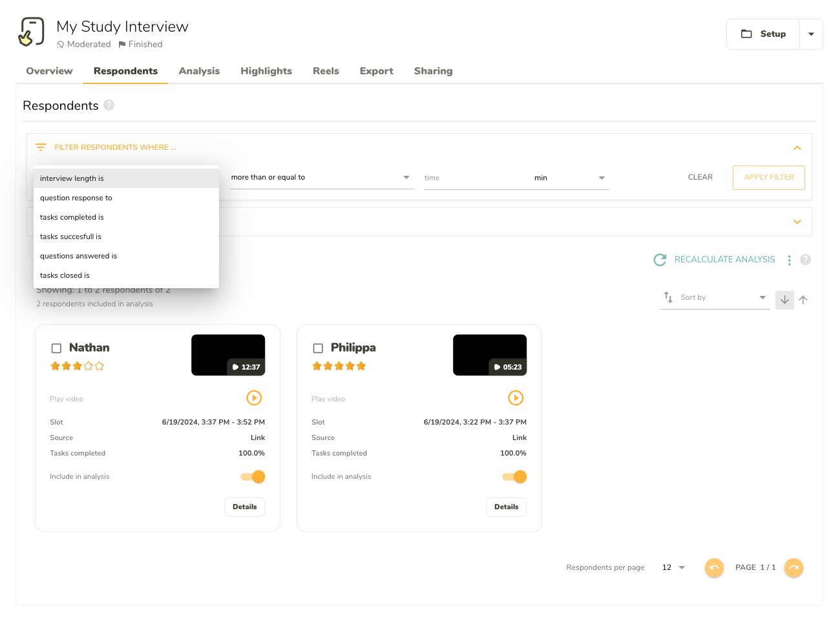Change respondents per page dropdown

click(673, 567)
